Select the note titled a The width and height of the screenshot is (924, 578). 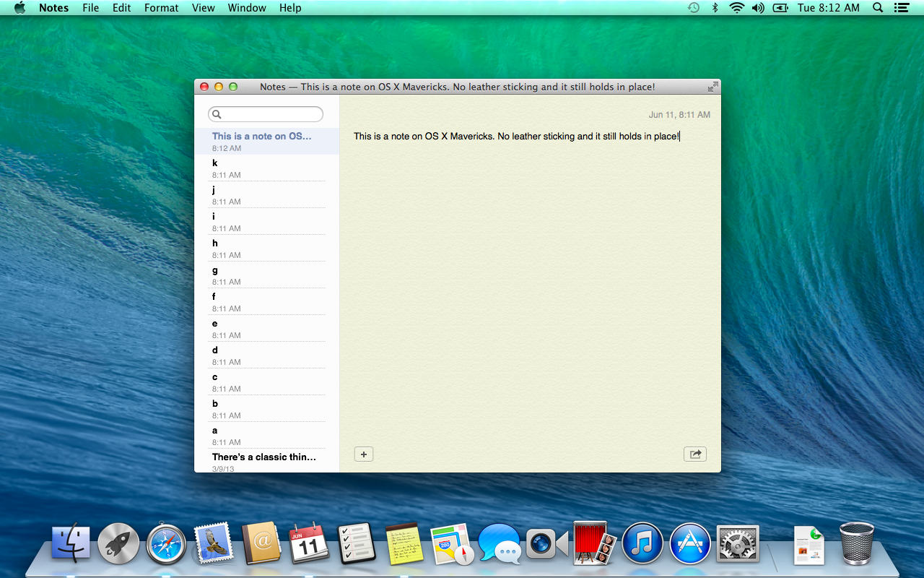pyautogui.click(x=267, y=435)
